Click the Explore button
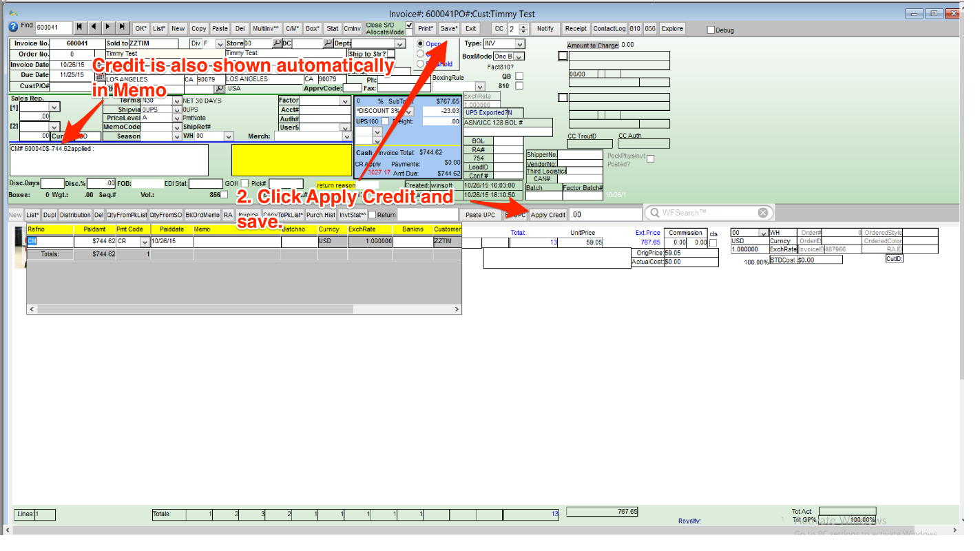Viewport: 980px width, 551px height. coord(672,28)
